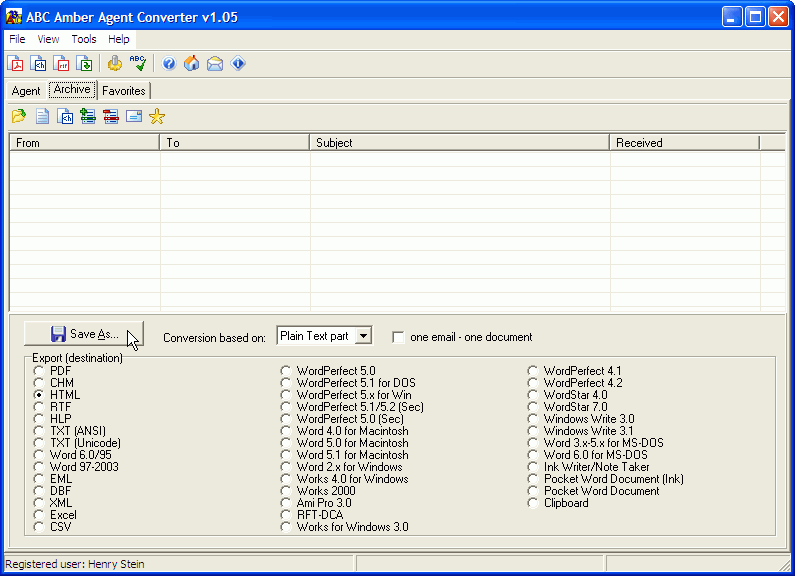
Task: Click the PDF export toolbar icon
Action: 16,64
